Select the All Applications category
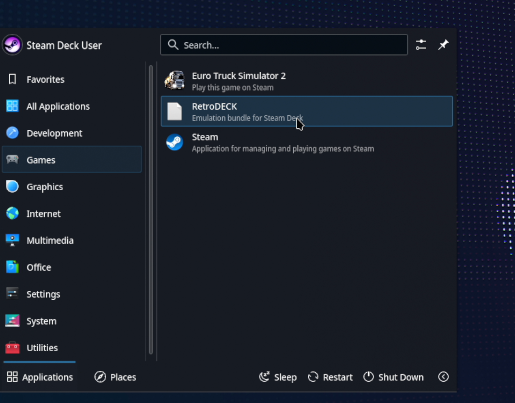This screenshot has width=515, height=403. [x=72, y=106]
